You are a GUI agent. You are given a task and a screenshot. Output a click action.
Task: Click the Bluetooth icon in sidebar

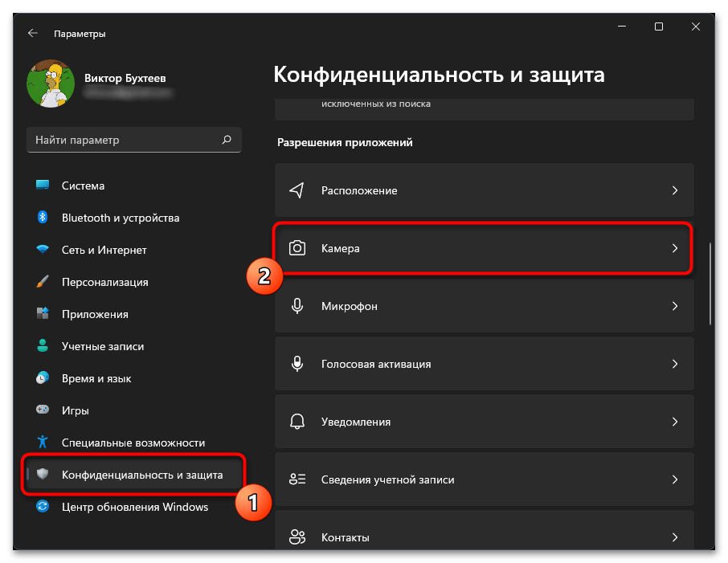point(43,218)
